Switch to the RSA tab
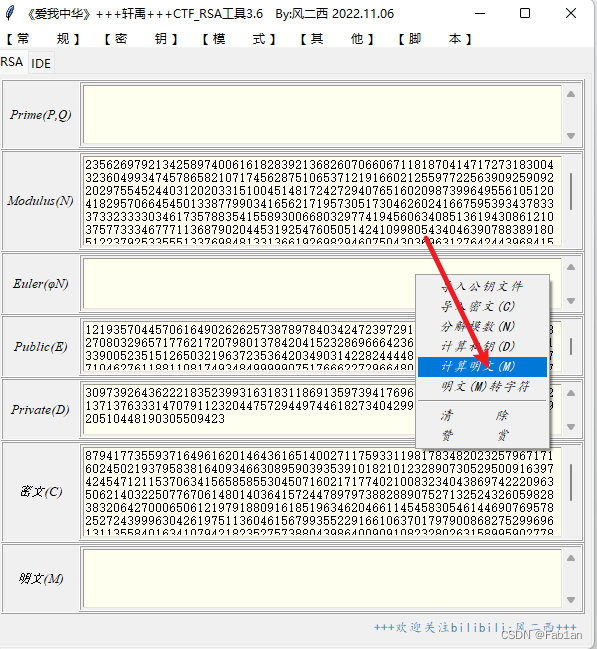 12,62
